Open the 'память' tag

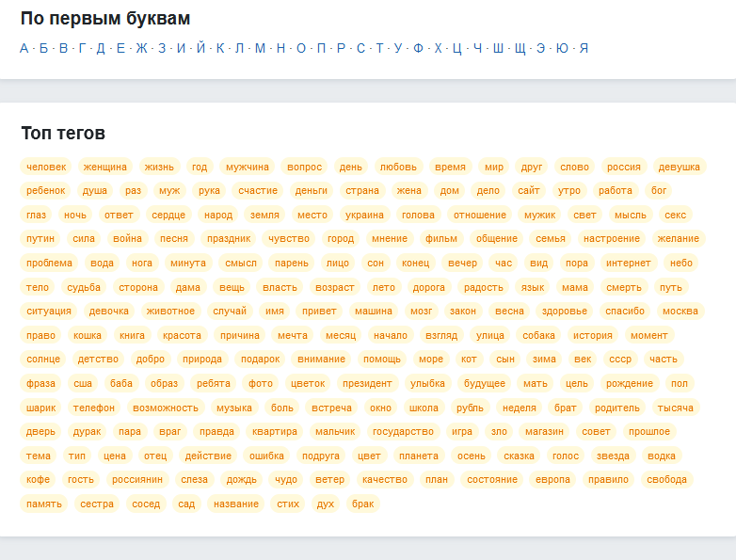[x=43, y=504]
